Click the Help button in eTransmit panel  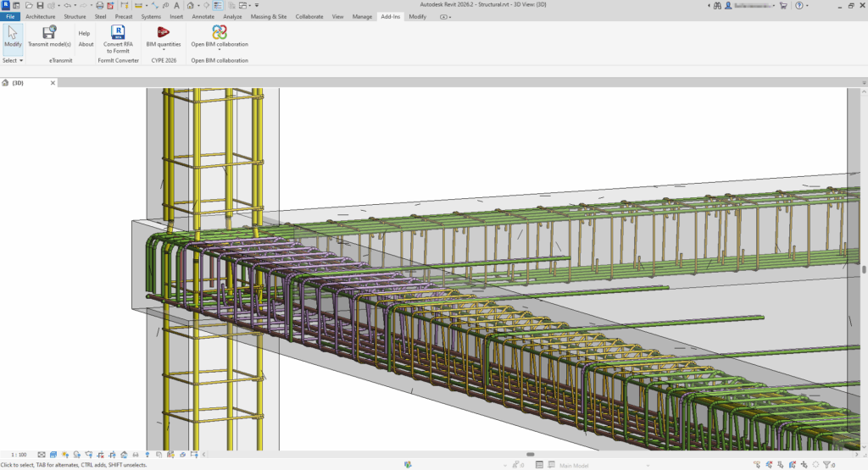[x=85, y=33]
